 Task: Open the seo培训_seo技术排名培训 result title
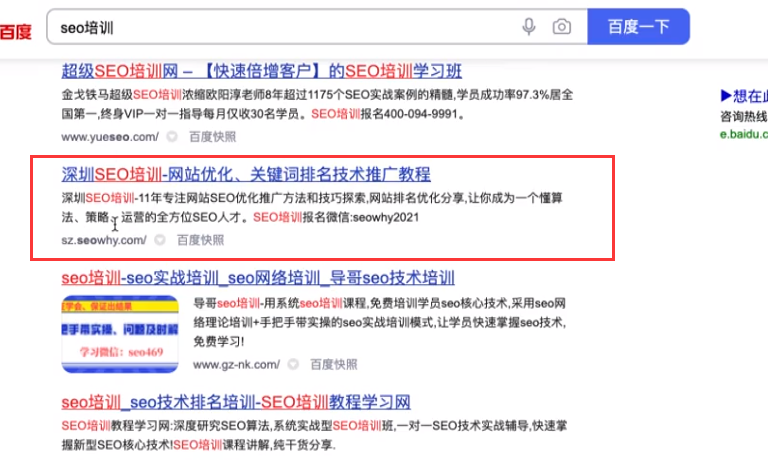pyautogui.click(x=236, y=403)
